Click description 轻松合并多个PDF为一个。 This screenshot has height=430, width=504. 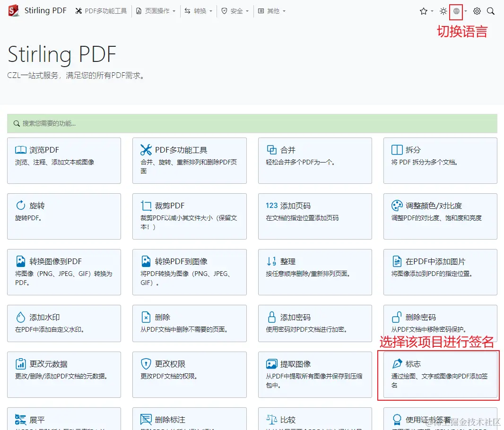click(x=301, y=162)
